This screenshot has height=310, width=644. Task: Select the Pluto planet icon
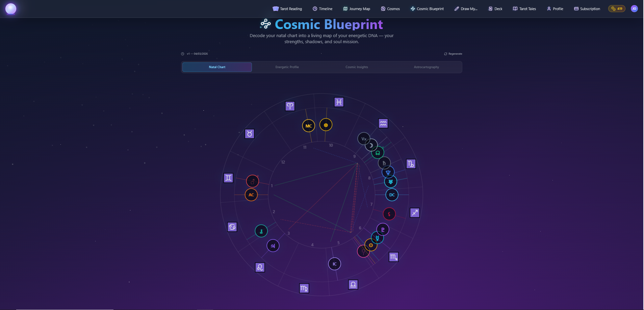click(x=383, y=229)
